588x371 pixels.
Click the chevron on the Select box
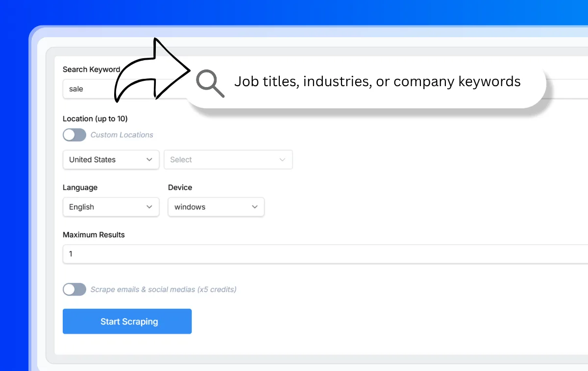282,160
